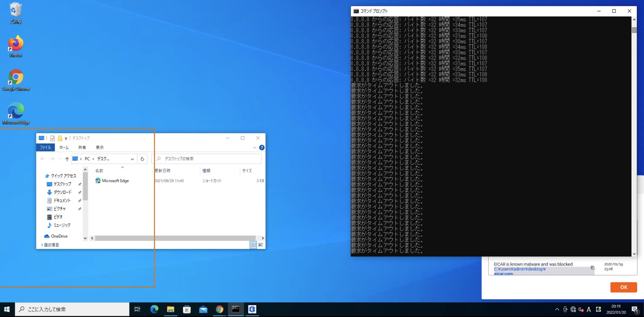Open Mail app from taskbar
The width and height of the screenshot is (644, 317).
203,309
